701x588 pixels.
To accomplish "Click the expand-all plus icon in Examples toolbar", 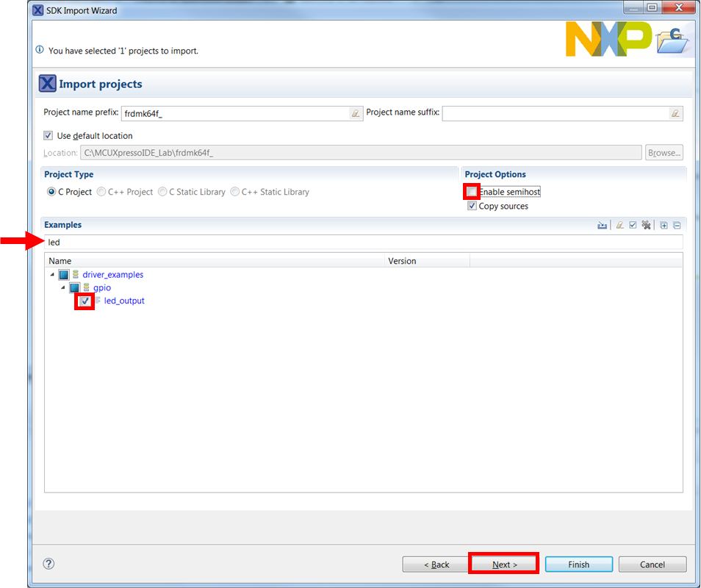I will tap(664, 226).
